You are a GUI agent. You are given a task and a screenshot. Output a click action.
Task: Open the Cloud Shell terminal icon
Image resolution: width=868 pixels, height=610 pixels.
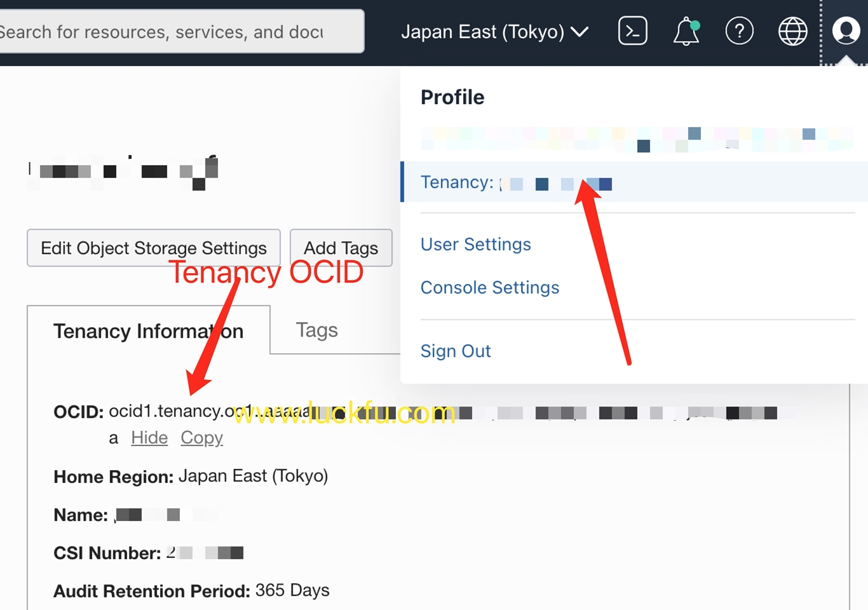pyautogui.click(x=632, y=31)
